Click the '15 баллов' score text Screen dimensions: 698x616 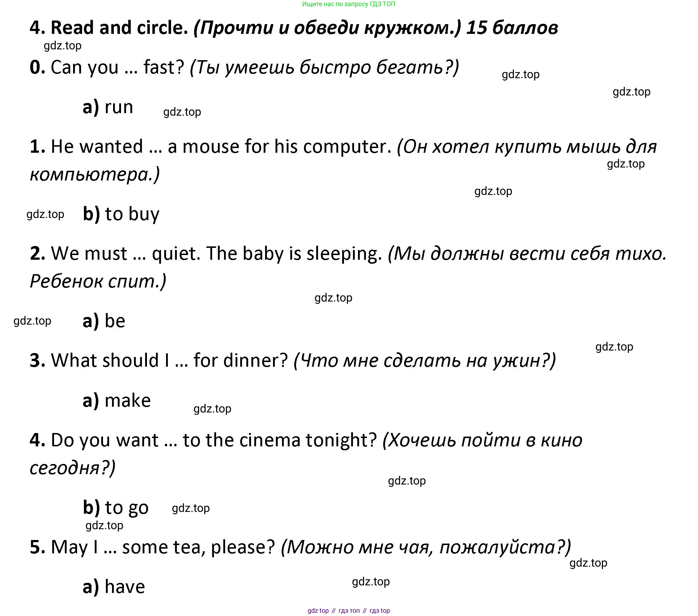pyautogui.click(x=512, y=28)
